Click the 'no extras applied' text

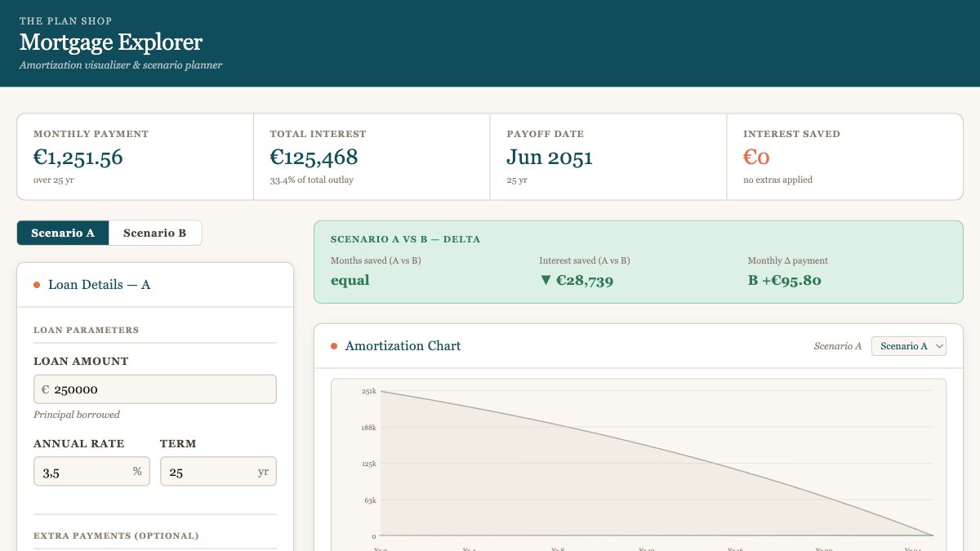(777, 180)
